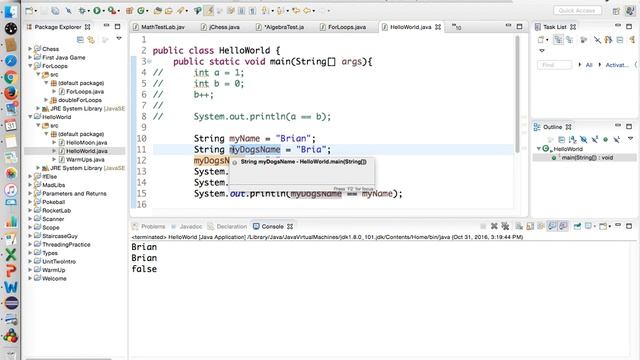The height and width of the screenshot is (360, 640).
Task: Toggle Scroll Lock in Console
Action: click(530, 226)
